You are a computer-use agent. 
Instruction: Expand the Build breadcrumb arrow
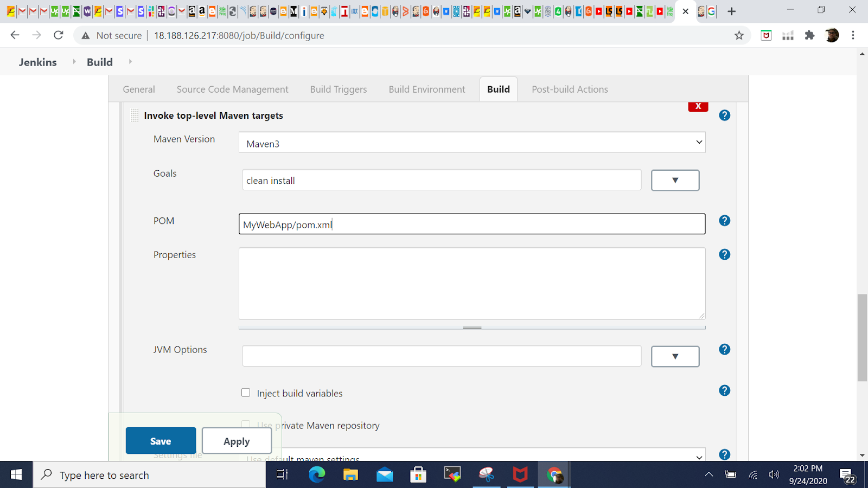tap(130, 62)
